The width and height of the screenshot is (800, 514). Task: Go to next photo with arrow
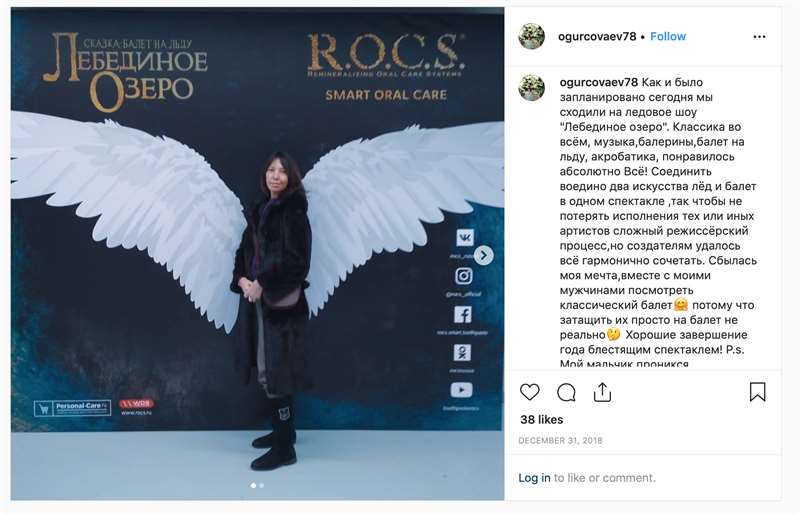click(x=484, y=255)
